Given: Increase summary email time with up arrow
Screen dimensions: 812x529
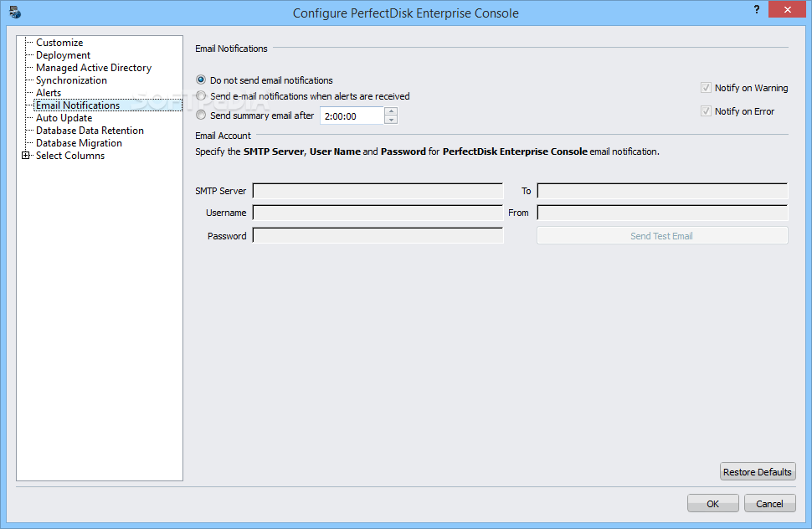Looking at the screenshot, I should 391,111.
